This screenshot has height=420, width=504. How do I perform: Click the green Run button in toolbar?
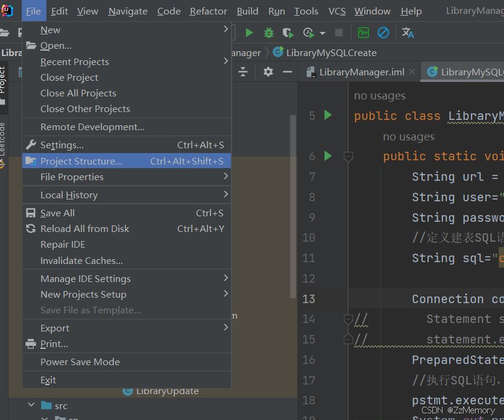click(249, 33)
